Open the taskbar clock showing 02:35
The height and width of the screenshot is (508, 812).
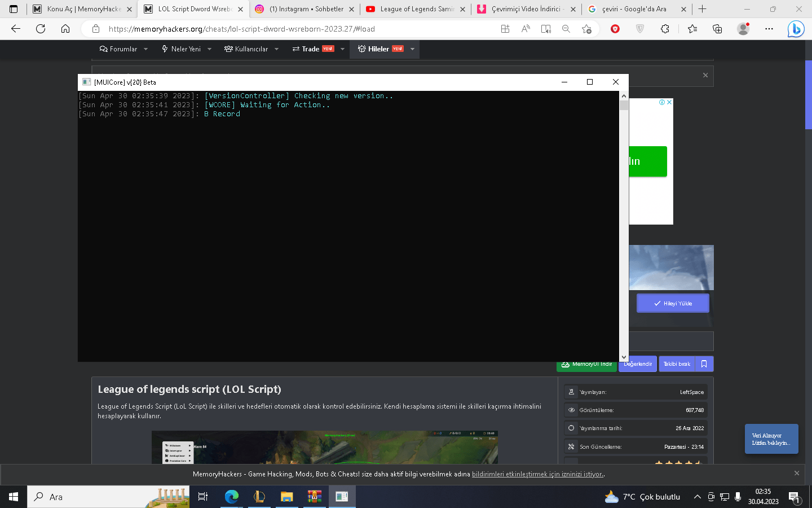tap(764, 497)
